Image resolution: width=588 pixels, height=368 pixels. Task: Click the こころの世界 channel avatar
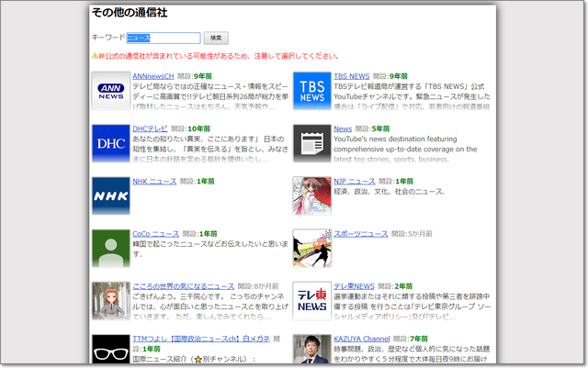pos(110,300)
